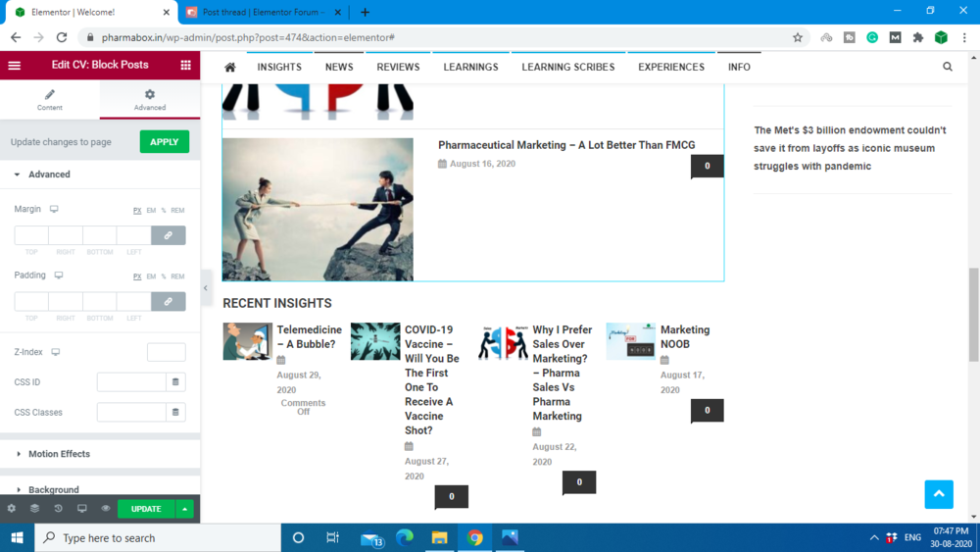Screen dimensions: 980x552
Task: Click the Responsive Mode monitor icon
Action: 82,508
